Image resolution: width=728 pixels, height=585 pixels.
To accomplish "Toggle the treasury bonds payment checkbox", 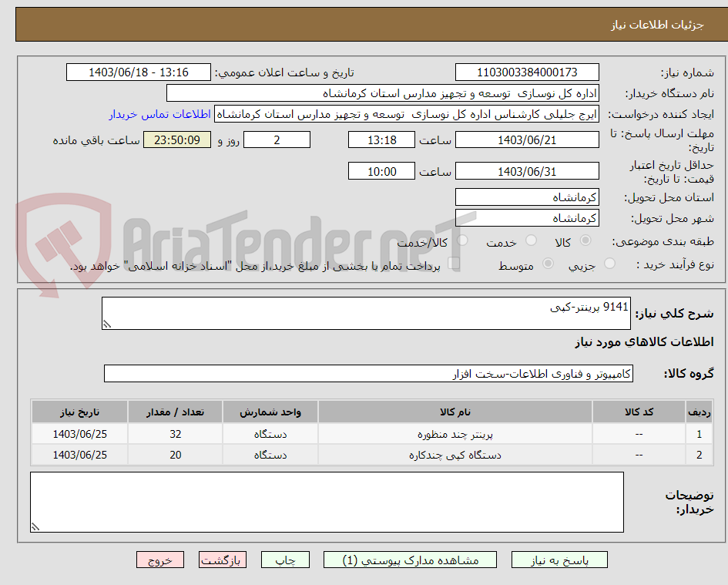I will [454, 264].
